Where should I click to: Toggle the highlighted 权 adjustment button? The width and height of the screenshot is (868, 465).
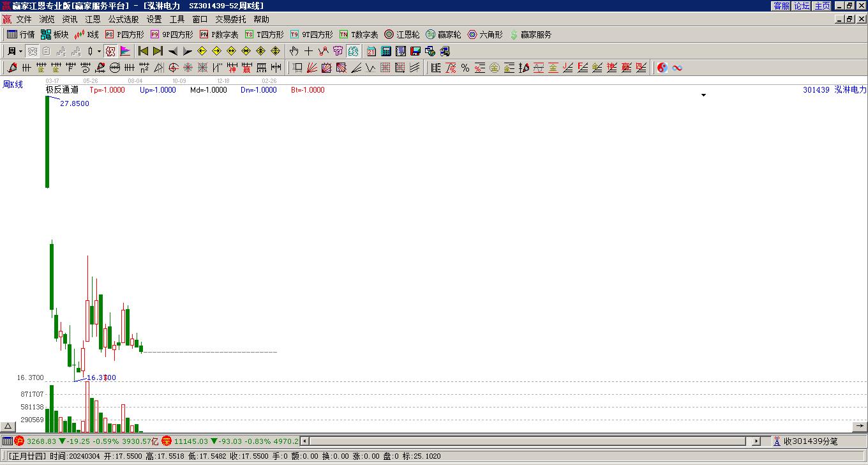coord(110,51)
